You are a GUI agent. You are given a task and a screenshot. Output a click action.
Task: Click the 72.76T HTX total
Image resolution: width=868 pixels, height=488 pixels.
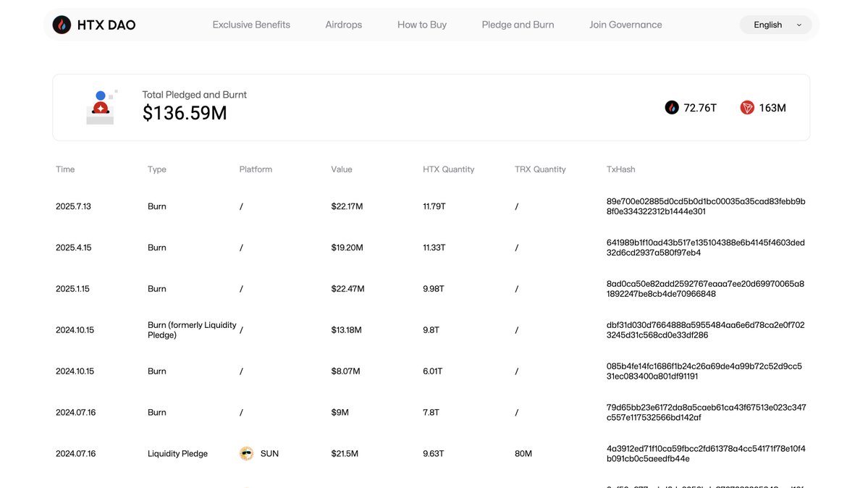tap(700, 108)
